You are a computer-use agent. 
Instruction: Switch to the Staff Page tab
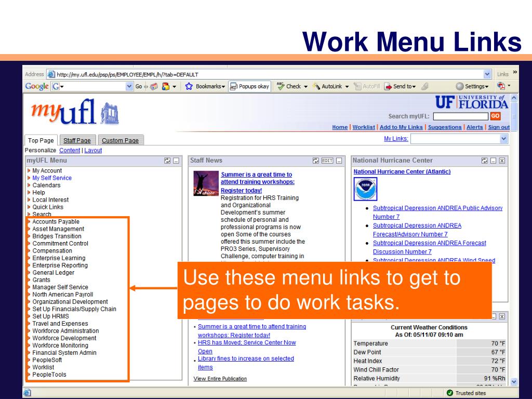tap(77, 140)
